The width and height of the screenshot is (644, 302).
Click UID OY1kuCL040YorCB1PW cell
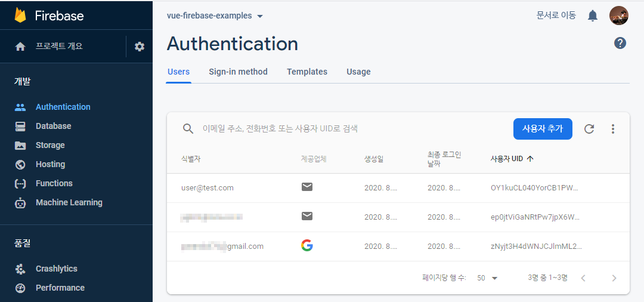[534, 188]
